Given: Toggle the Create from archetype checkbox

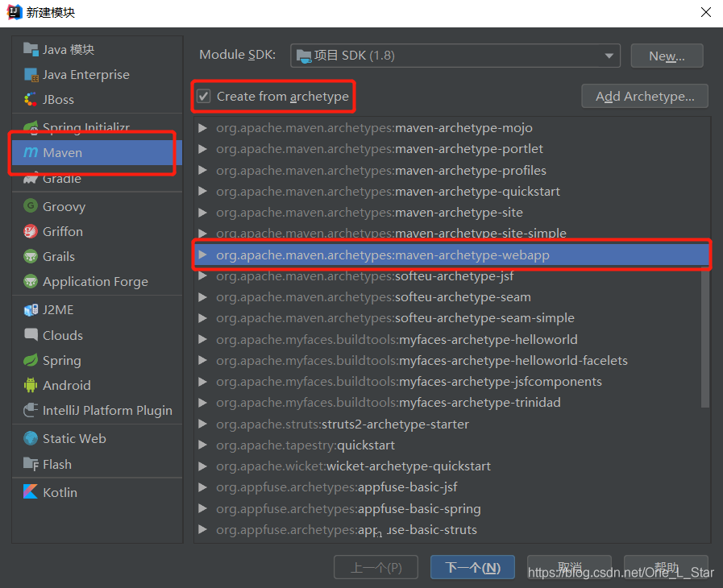Looking at the screenshot, I should tap(203, 97).
